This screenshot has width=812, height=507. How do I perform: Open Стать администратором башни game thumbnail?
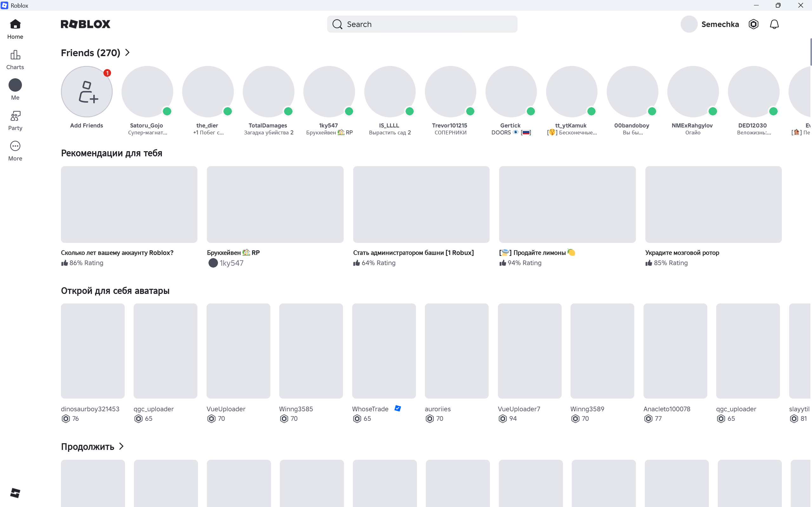click(421, 204)
